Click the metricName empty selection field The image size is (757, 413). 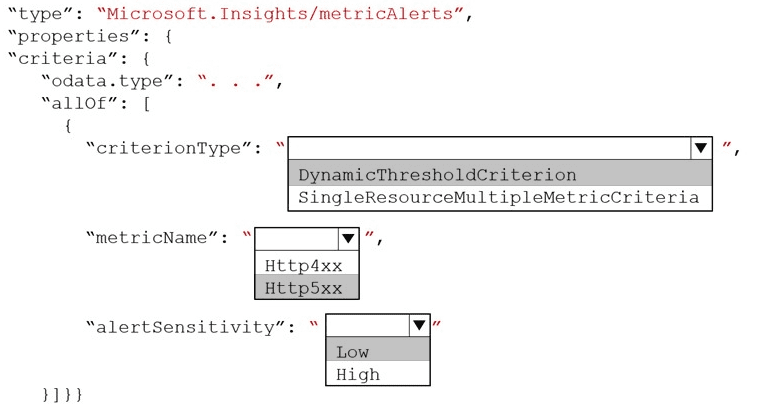point(296,239)
